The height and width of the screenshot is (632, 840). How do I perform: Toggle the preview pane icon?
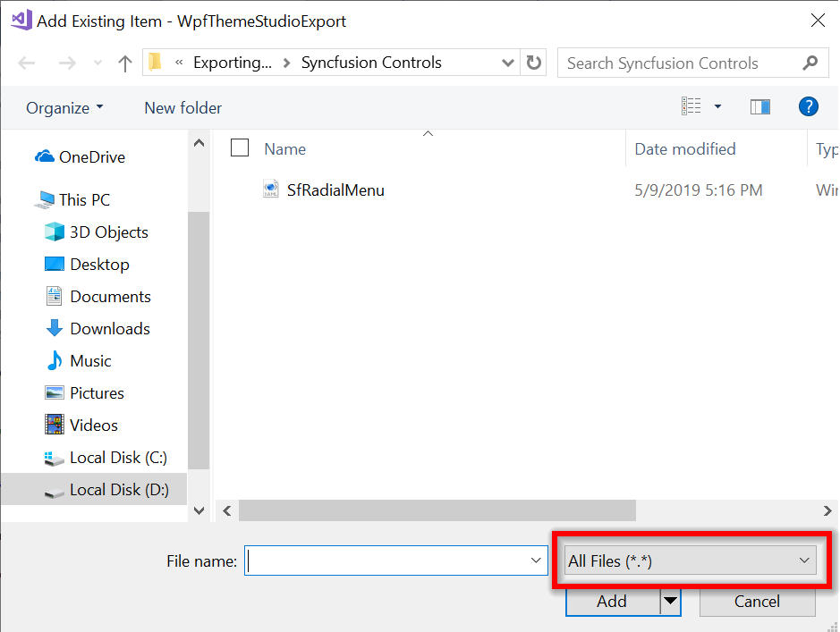[x=760, y=106]
